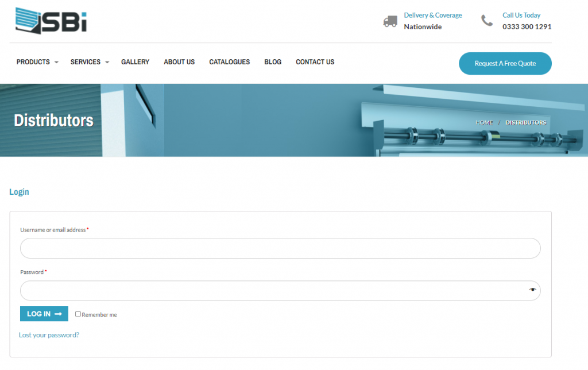Open the Products menu
The height and width of the screenshot is (370, 588).
tap(33, 62)
